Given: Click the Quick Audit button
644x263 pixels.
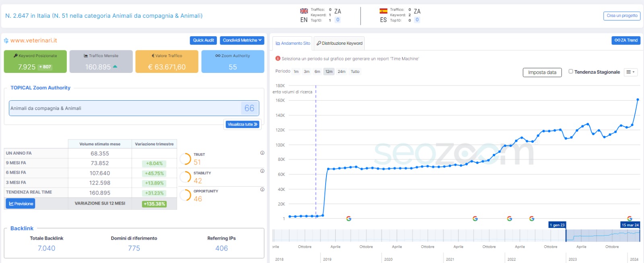Looking at the screenshot, I should coord(203,40).
